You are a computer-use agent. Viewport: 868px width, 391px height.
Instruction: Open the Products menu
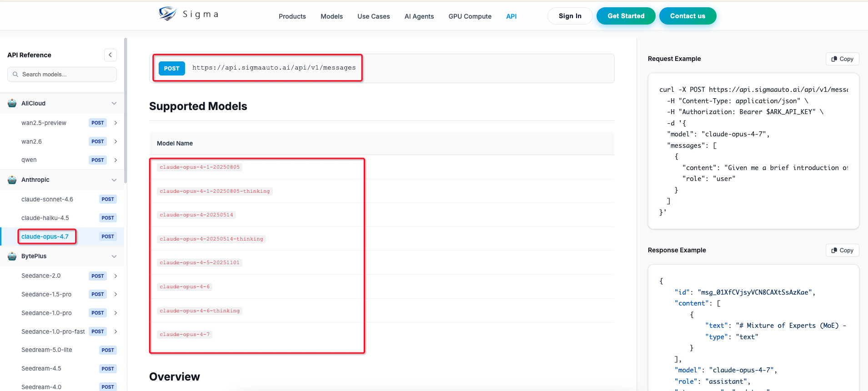click(292, 16)
